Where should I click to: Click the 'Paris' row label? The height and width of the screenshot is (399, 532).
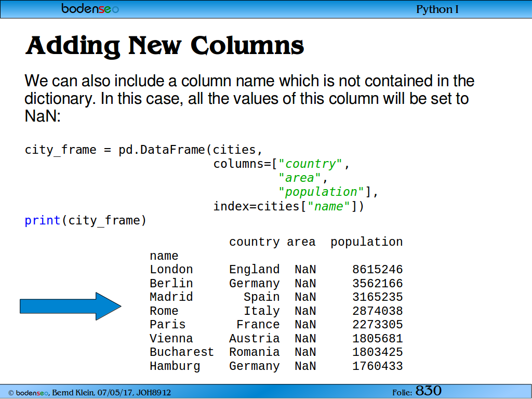(168, 324)
